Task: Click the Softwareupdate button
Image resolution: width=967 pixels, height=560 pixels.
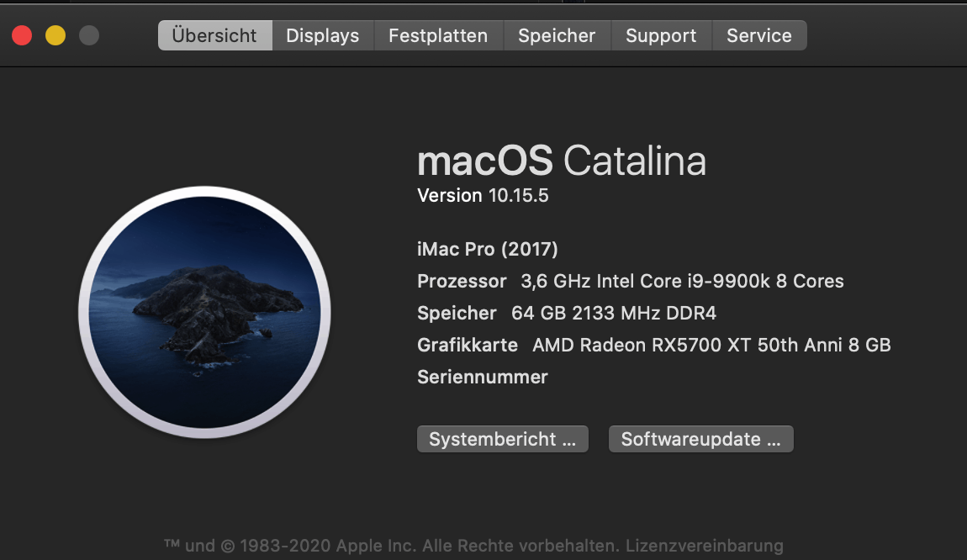Action: point(700,439)
